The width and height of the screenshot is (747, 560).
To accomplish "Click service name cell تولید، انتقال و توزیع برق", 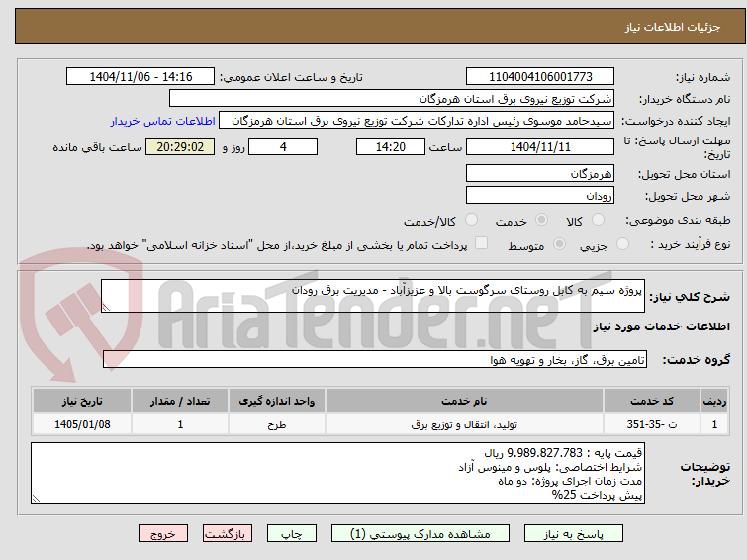I will 464,424.
